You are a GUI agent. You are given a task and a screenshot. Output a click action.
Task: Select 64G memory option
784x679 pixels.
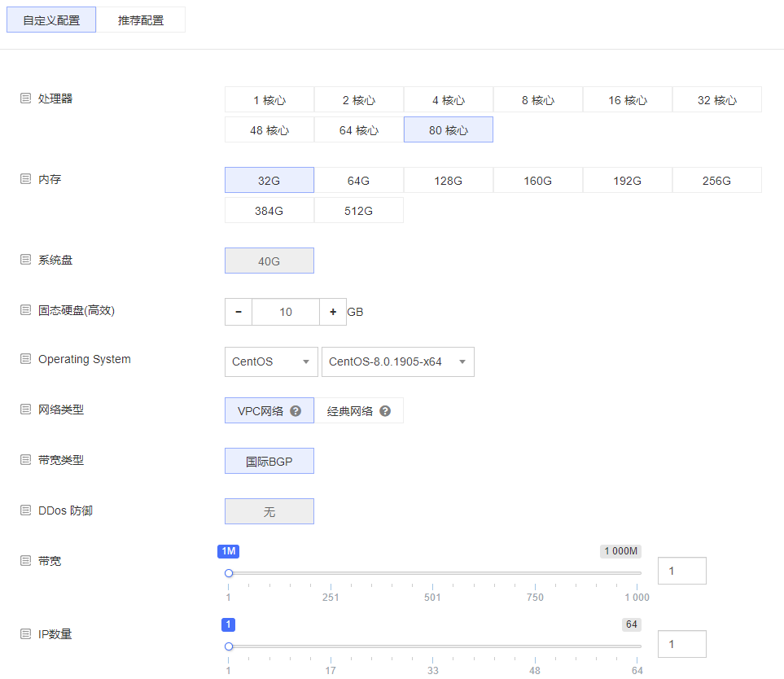(x=358, y=179)
